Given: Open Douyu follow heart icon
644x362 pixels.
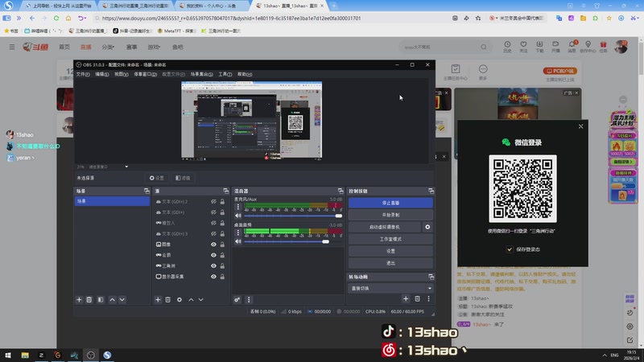Looking at the screenshot, I should coord(523,47).
